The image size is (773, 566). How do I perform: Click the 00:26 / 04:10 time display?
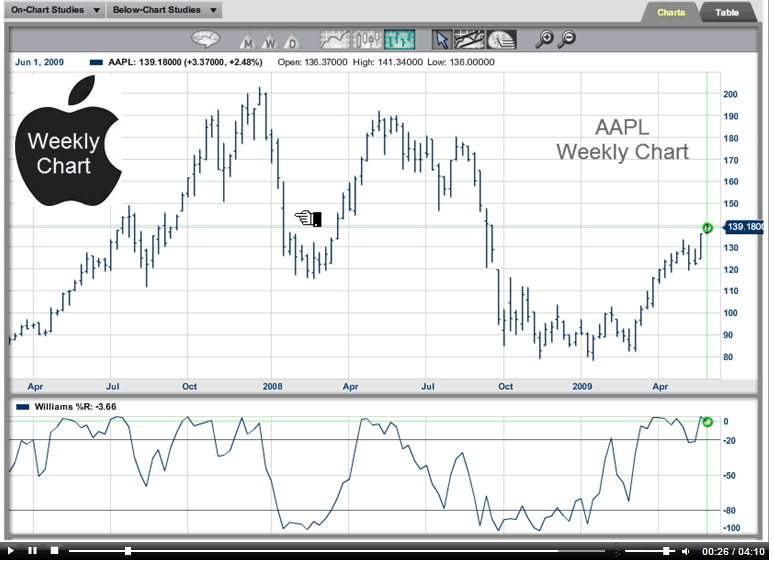point(733,551)
